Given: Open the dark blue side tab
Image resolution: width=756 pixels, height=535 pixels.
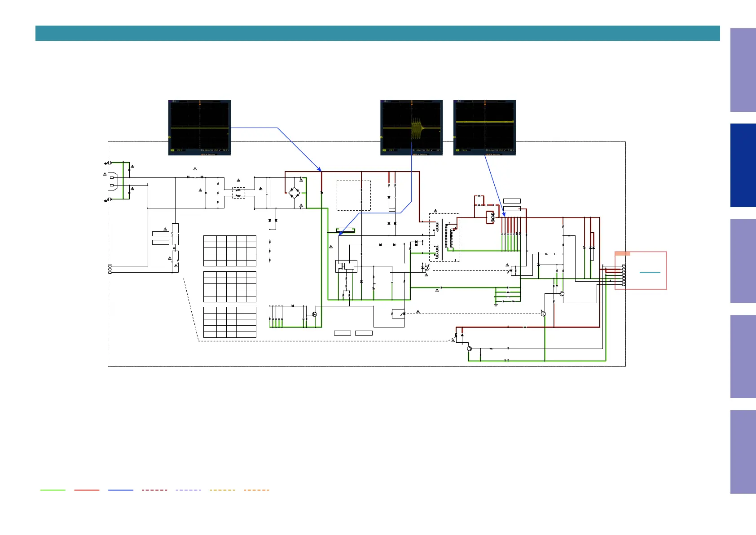Looking at the screenshot, I should pyautogui.click(x=743, y=165).
